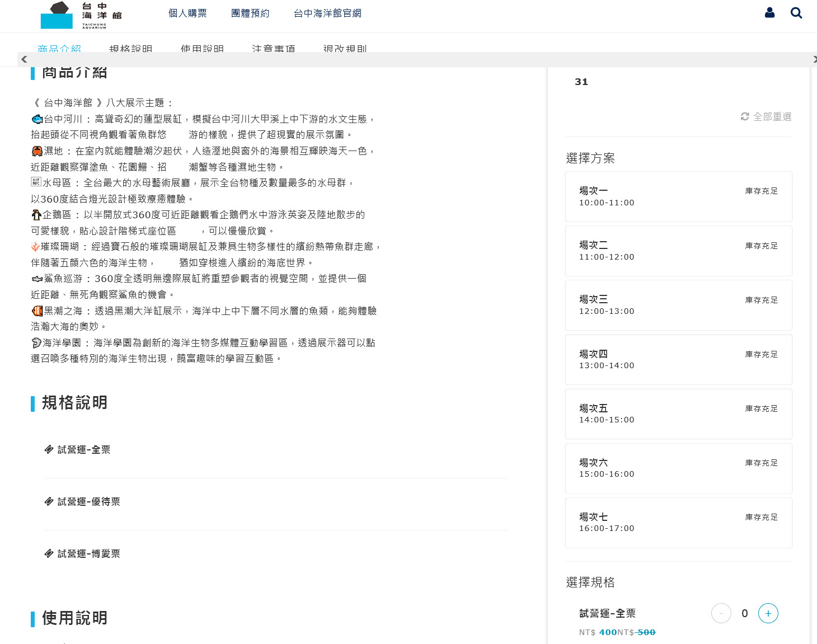Open 團體預約 menu item
The image size is (817, 644).
[x=250, y=13]
